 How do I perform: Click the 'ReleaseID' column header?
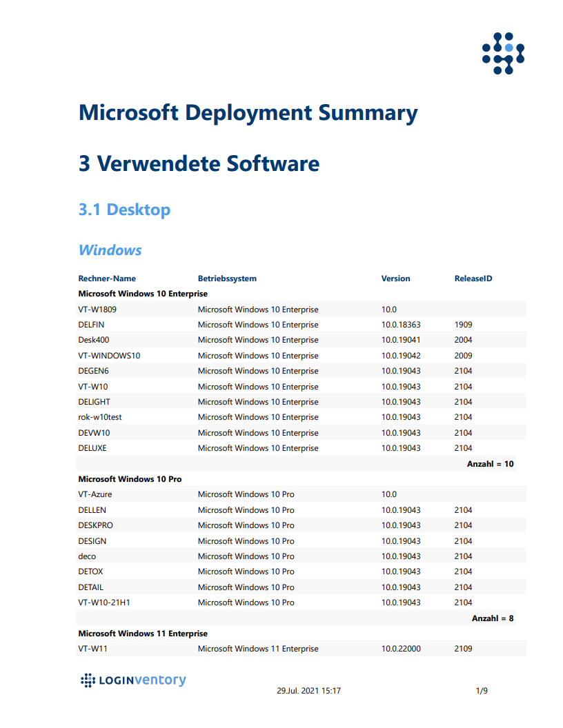[473, 279]
